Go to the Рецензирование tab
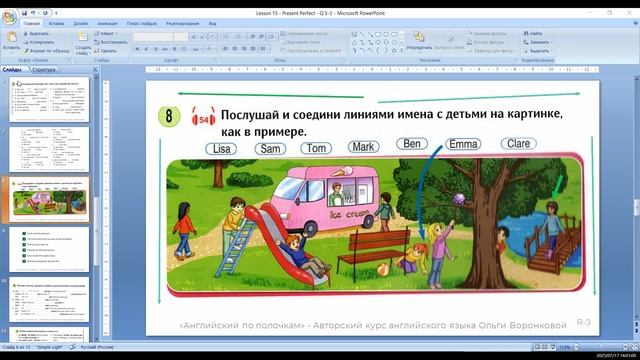The height and width of the screenshot is (360, 640). 182,24
